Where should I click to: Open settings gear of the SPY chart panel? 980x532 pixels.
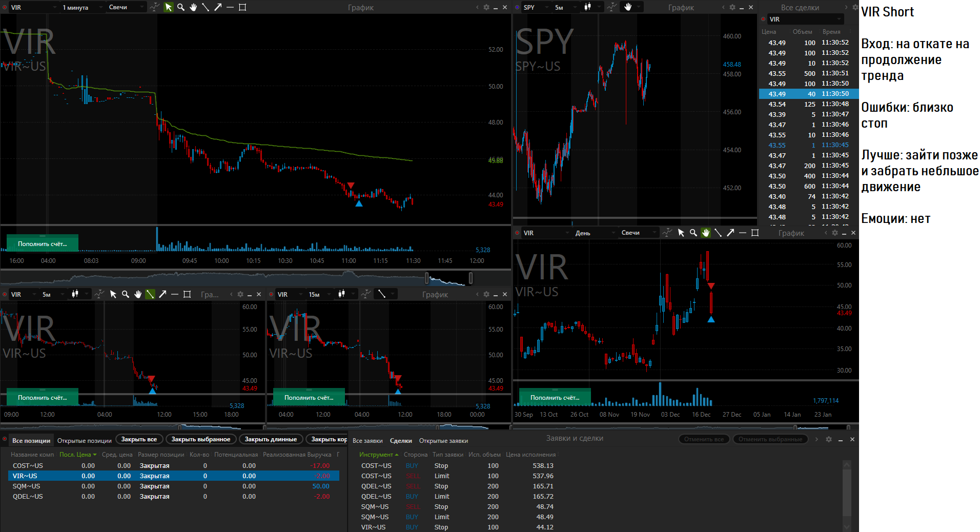pos(732,7)
